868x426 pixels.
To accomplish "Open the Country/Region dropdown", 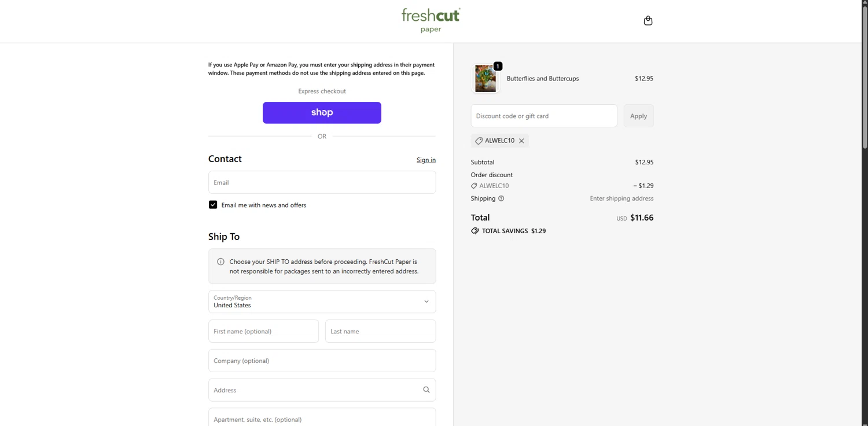I will (x=322, y=302).
